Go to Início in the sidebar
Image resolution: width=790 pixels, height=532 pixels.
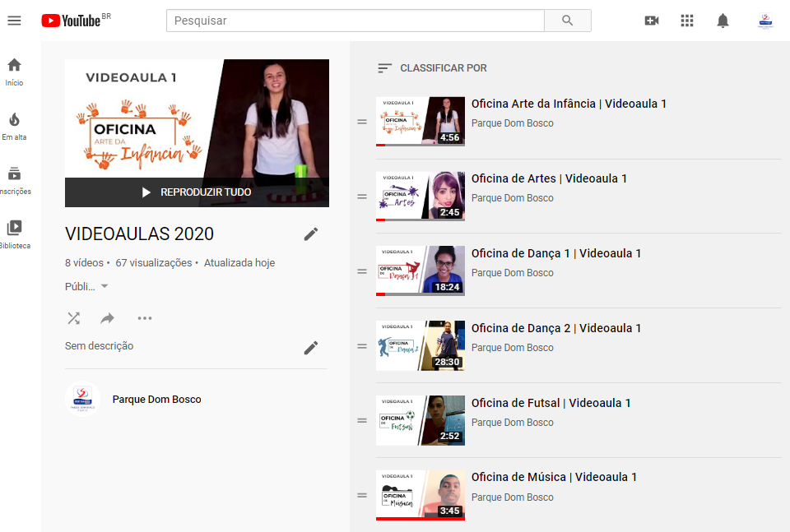pyautogui.click(x=14, y=72)
